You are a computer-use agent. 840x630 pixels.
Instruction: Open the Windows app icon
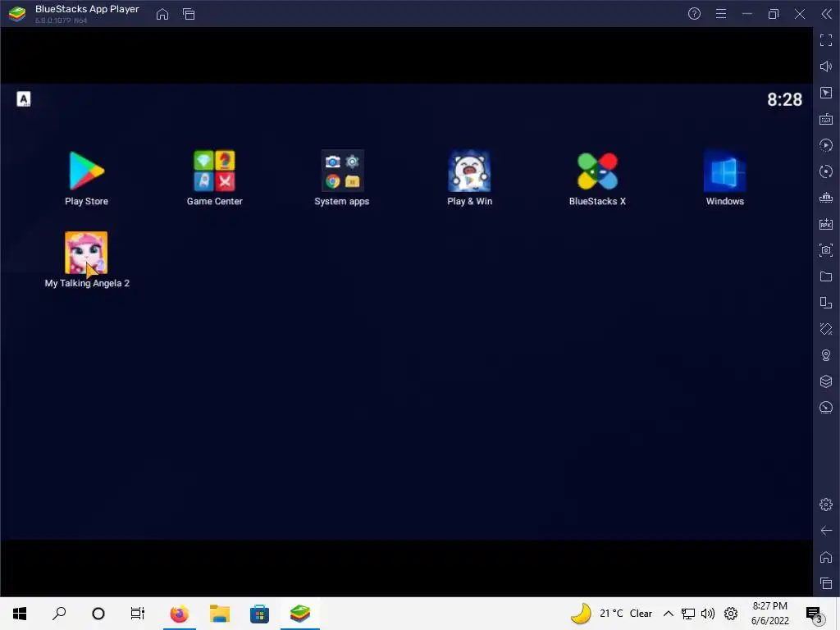pos(725,178)
